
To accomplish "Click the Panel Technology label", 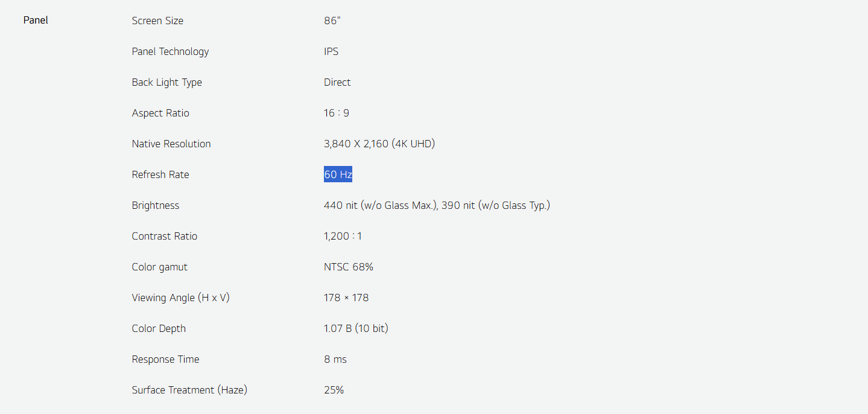I will tap(170, 51).
